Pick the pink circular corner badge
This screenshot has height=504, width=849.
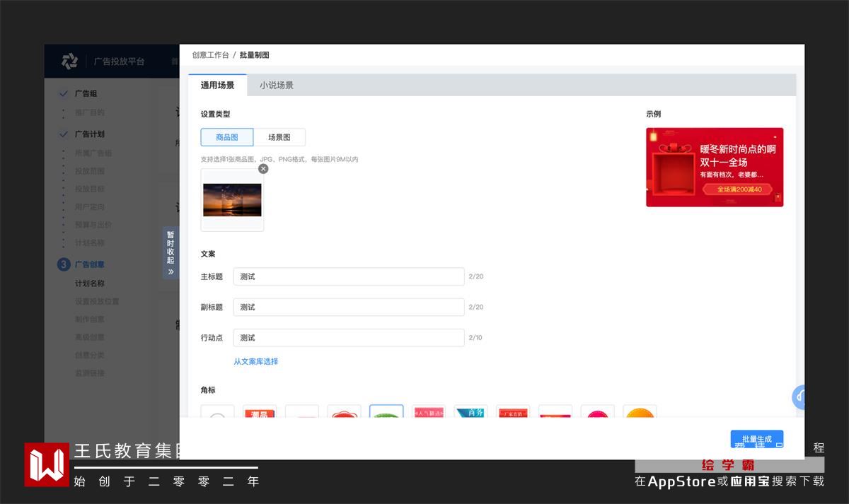pyautogui.click(x=597, y=411)
